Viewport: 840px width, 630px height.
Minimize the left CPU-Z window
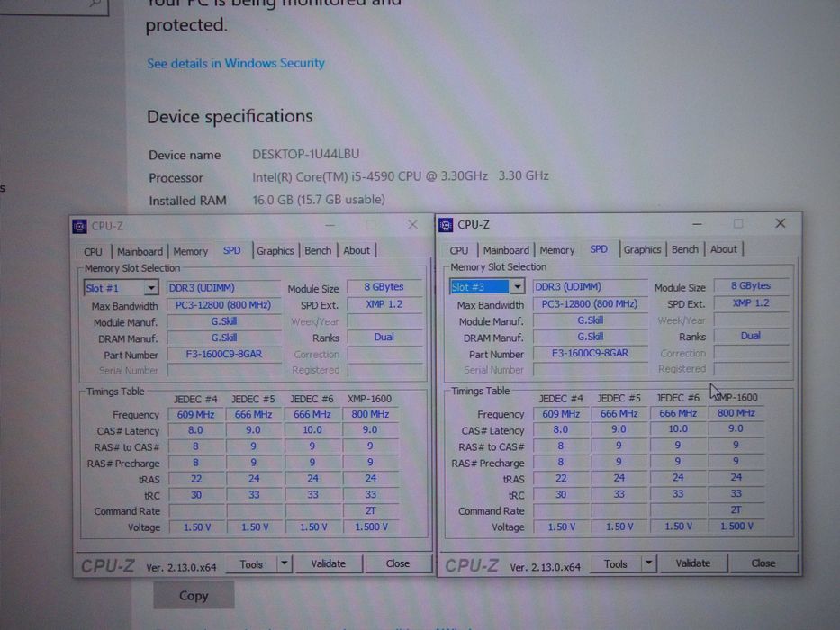point(330,225)
